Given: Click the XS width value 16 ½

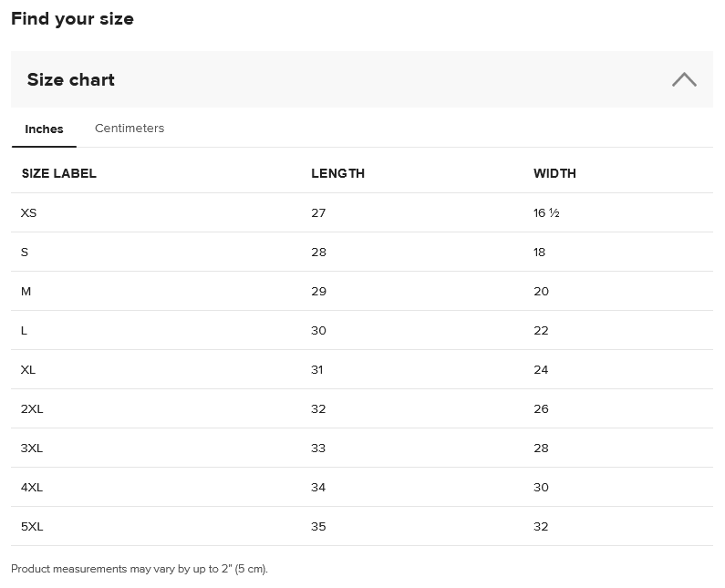Looking at the screenshot, I should point(546,212).
